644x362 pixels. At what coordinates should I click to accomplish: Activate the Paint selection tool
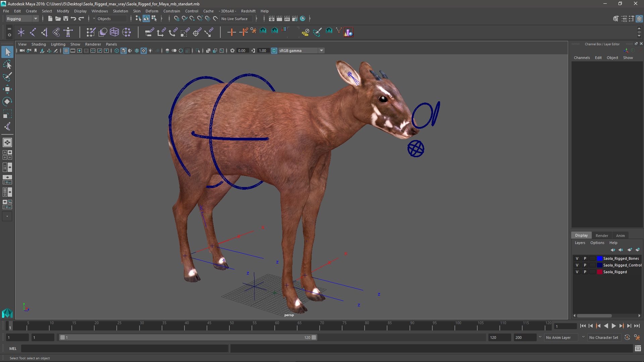coord(7,77)
